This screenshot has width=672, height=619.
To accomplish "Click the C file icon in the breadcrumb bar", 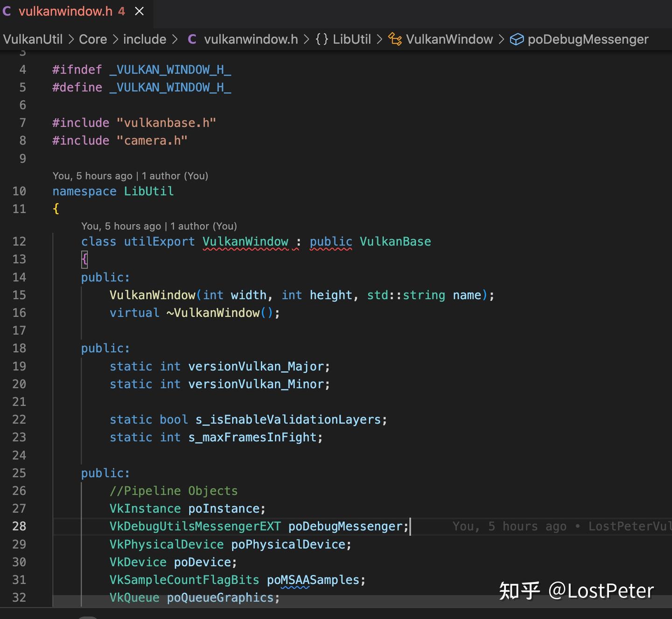I will [192, 39].
